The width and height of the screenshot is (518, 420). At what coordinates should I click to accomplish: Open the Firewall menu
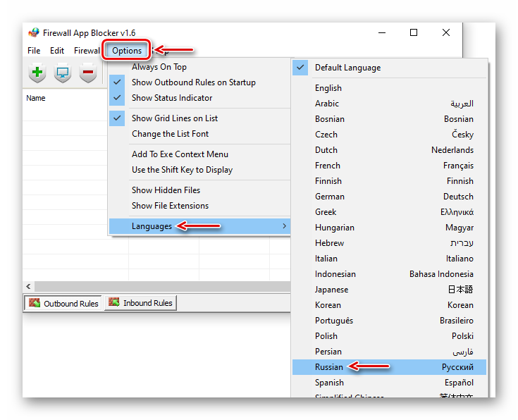pos(87,51)
